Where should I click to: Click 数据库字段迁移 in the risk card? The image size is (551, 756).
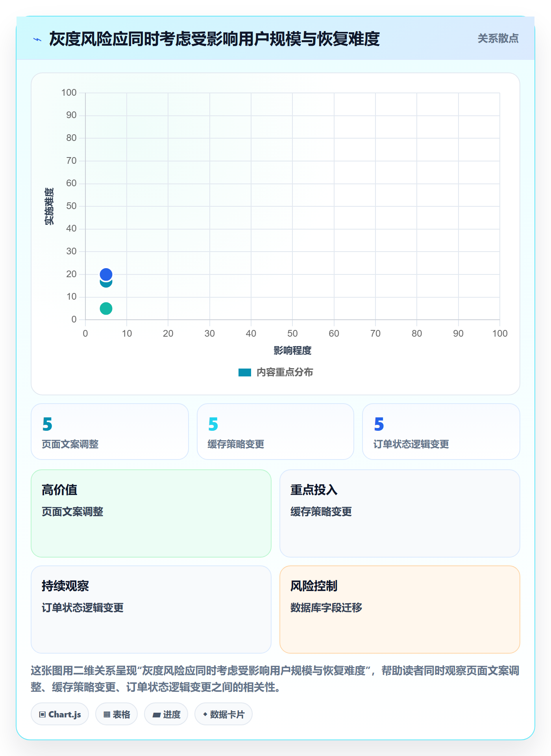click(x=326, y=608)
